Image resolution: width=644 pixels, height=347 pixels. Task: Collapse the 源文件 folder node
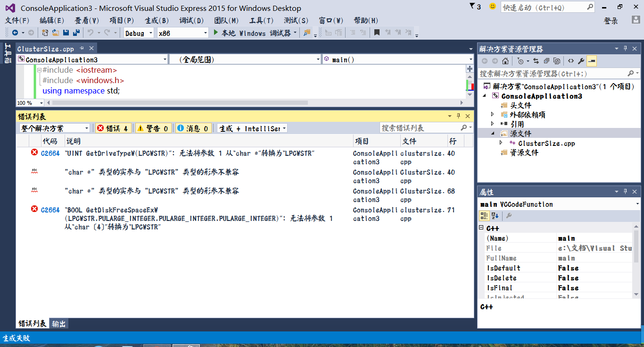coord(493,134)
